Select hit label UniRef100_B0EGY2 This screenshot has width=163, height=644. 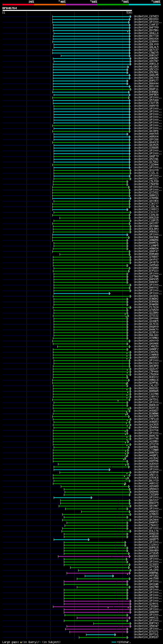pos(146,377)
